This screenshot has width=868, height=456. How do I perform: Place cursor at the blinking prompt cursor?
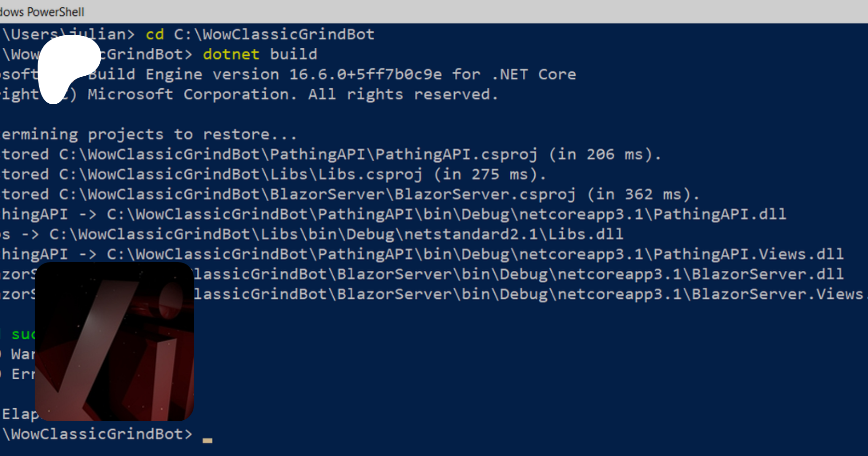click(207, 439)
